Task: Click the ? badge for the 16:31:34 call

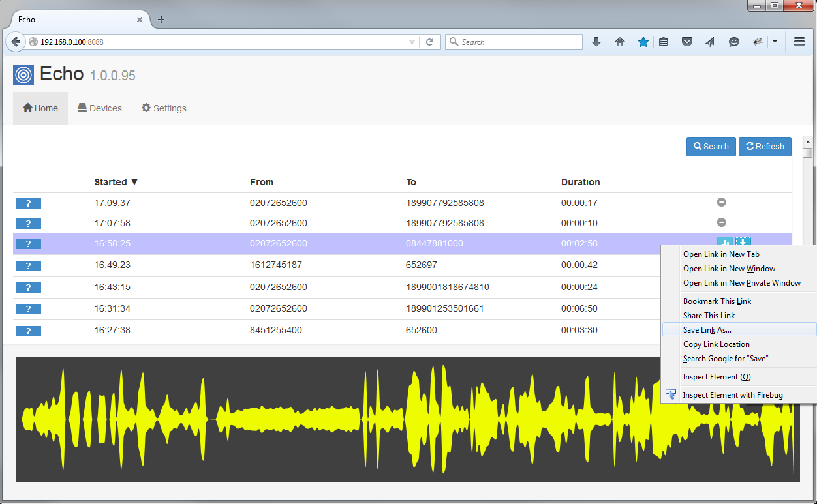Action: 29,309
